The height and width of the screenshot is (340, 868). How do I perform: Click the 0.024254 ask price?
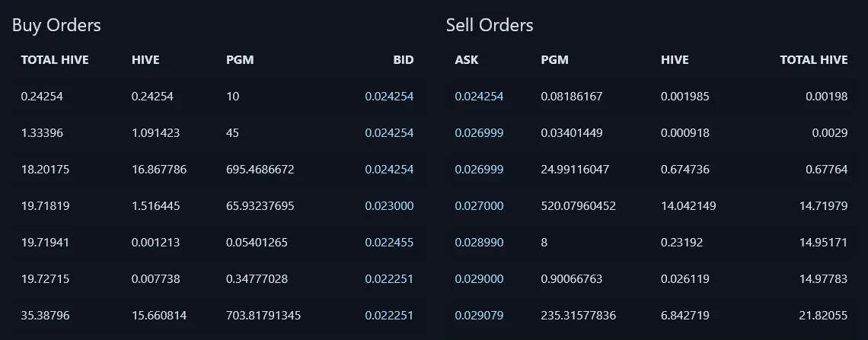(480, 97)
